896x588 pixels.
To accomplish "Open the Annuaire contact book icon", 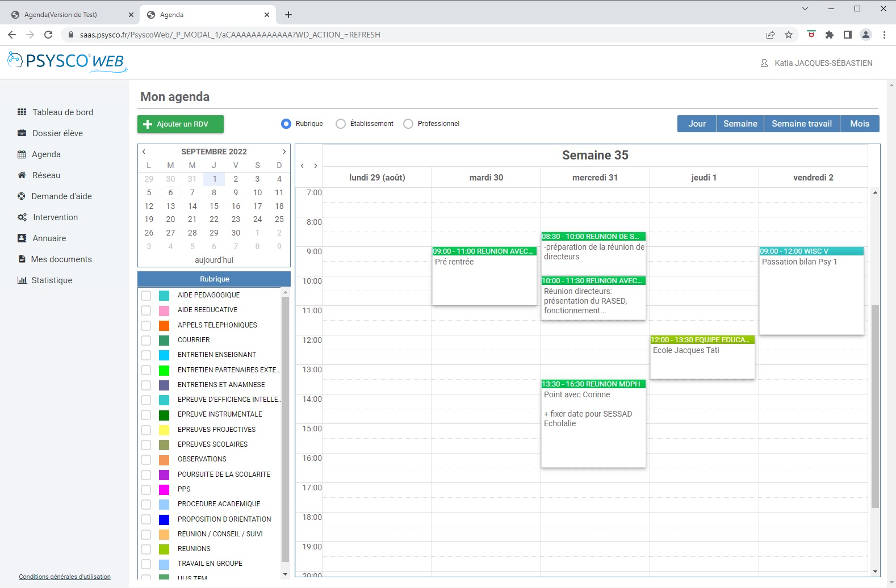I will (22, 238).
